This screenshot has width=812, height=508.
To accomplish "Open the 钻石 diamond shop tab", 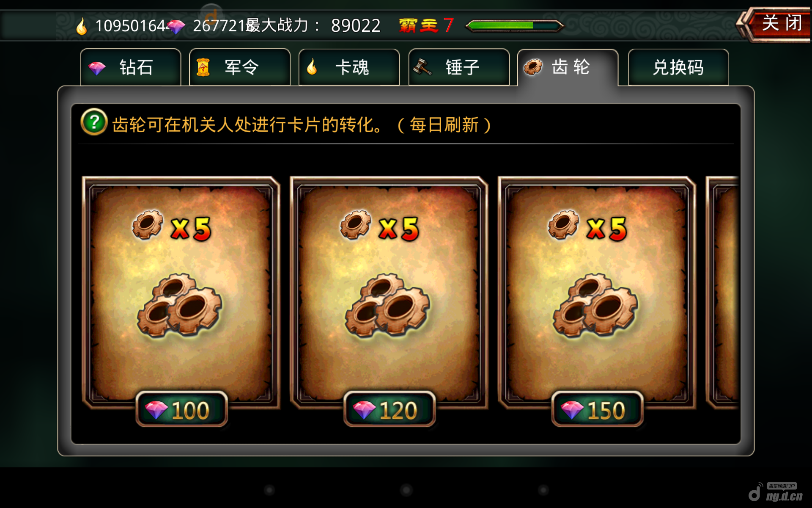I will click(130, 67).
